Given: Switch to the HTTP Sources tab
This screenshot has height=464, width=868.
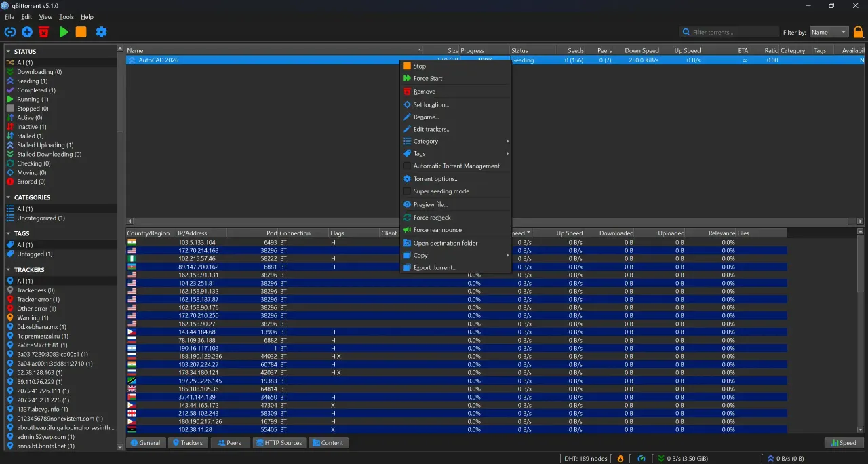Looking at the screenshot, I should click(279, 443).
